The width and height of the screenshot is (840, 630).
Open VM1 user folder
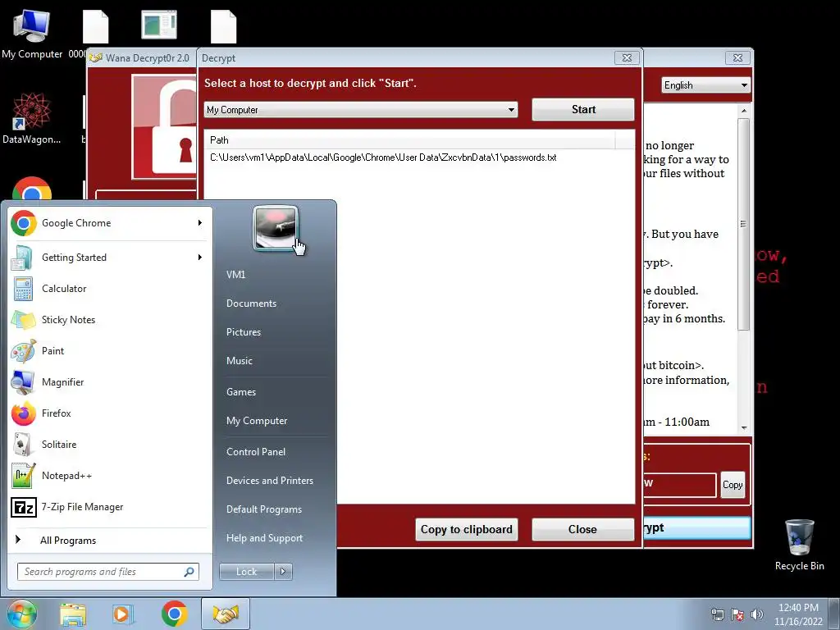(x=235, y=274)
